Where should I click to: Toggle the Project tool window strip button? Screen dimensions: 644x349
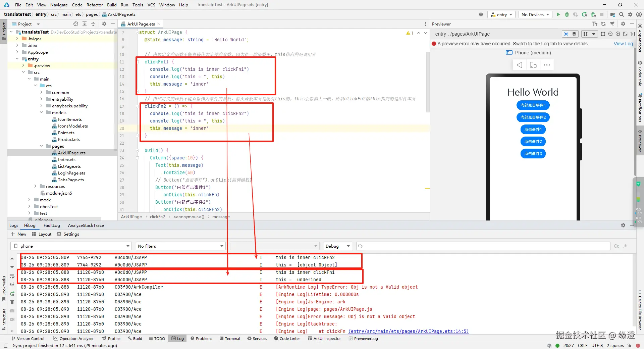pyautogui.click(x=4, y=31)
